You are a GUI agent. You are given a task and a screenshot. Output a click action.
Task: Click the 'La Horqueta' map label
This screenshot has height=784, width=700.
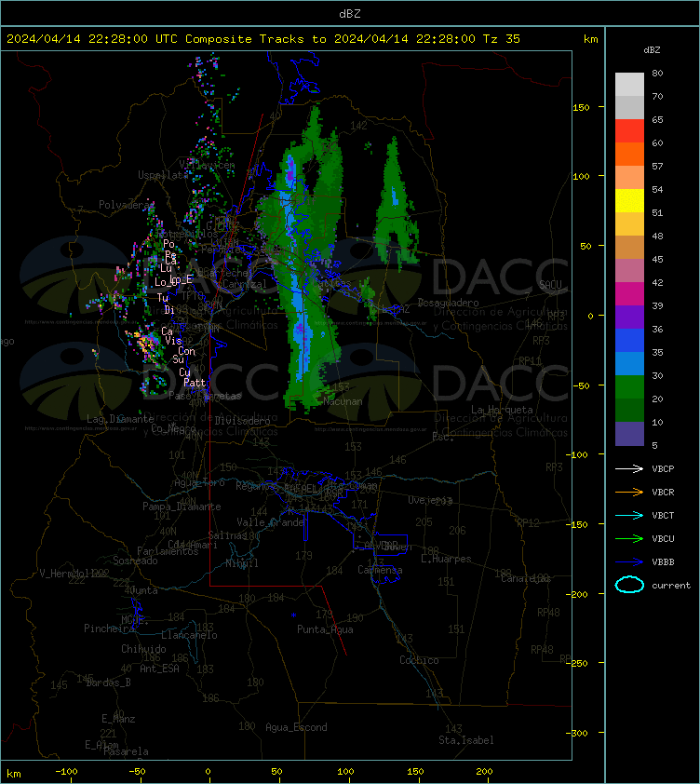502,410
